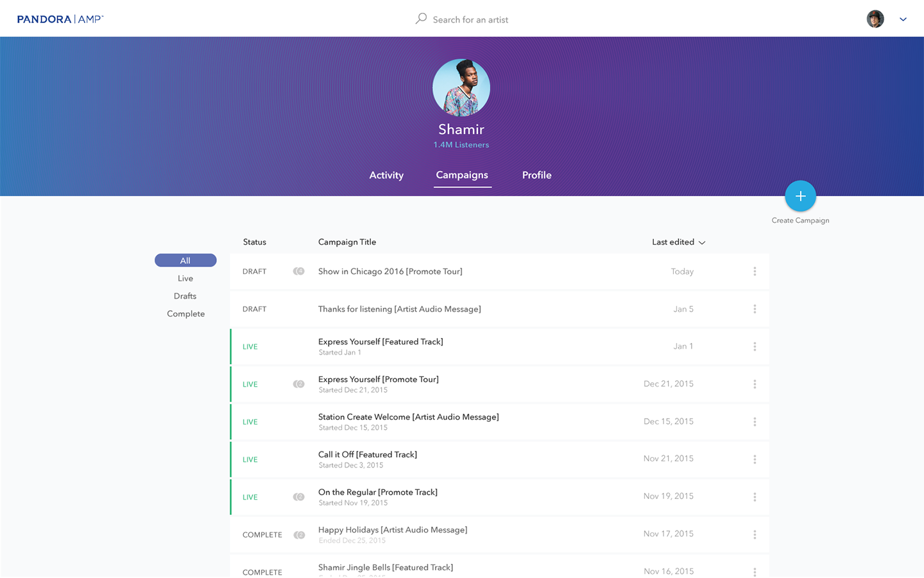Filter campaigns by Drafts
The height and width of the screenshot is (578, 924).
tap(185, 296)
